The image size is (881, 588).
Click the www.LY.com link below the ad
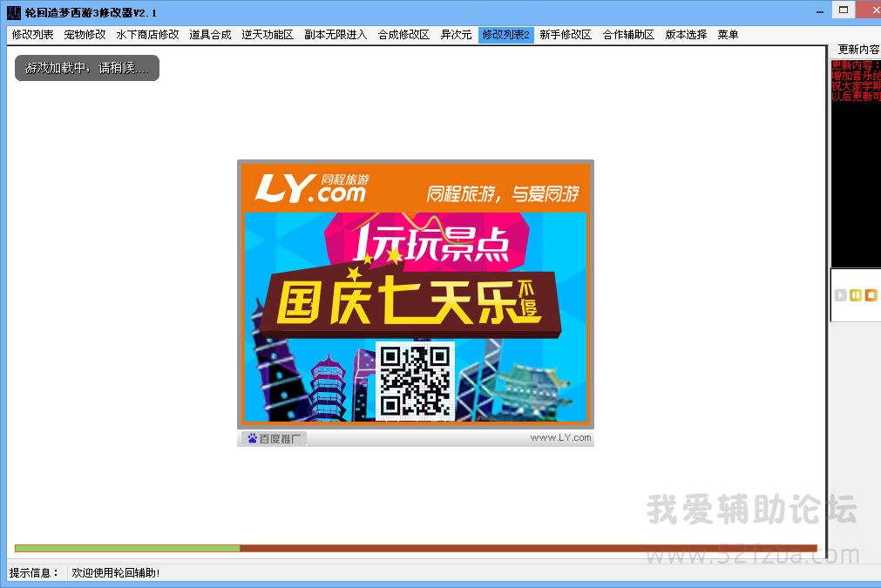tap(560, 438)
